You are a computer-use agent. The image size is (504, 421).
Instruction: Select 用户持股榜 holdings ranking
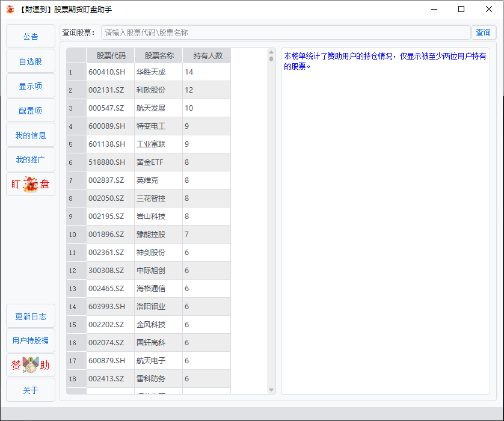click(31, 340)
